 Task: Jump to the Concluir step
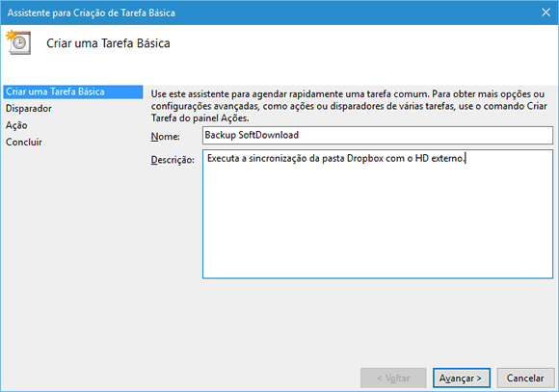[x=24, y=142]
